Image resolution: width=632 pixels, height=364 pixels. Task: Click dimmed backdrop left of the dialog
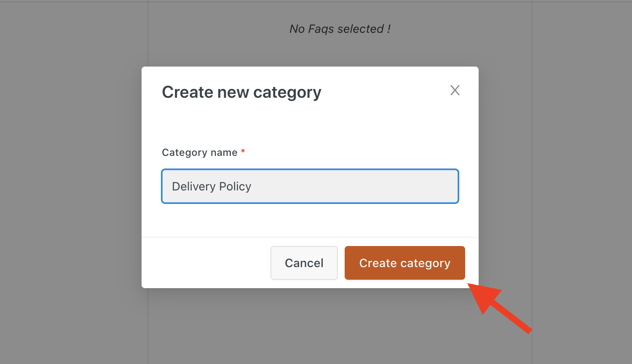pyautogui.click(x=72, y=181)
